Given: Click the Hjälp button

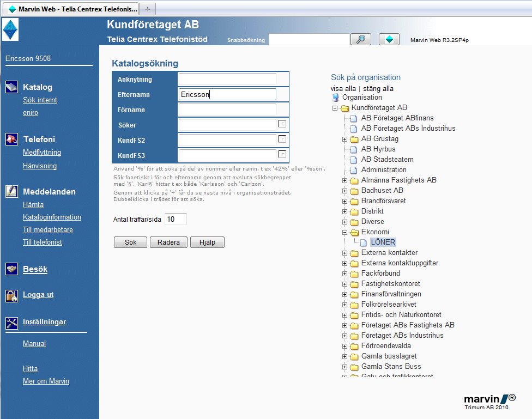Looking at the screenshot, I should [x=207, y=242].
